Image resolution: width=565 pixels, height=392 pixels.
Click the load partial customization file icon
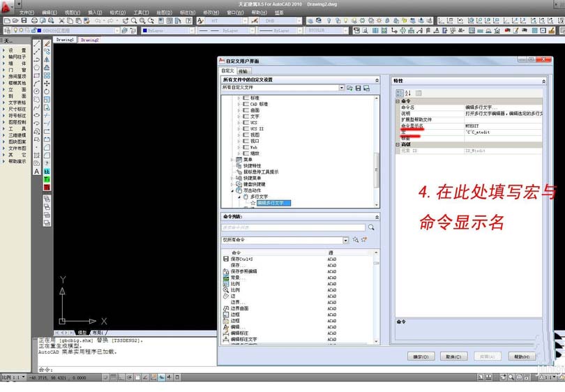click(349, 88)
